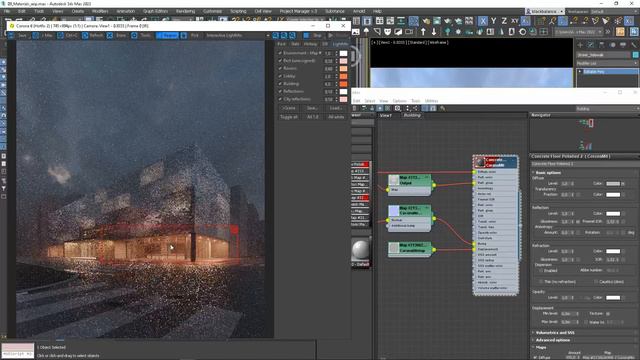Toggle the Rooms light checkbox
This screenshot has width=640, height=360.
click(280, 69)
